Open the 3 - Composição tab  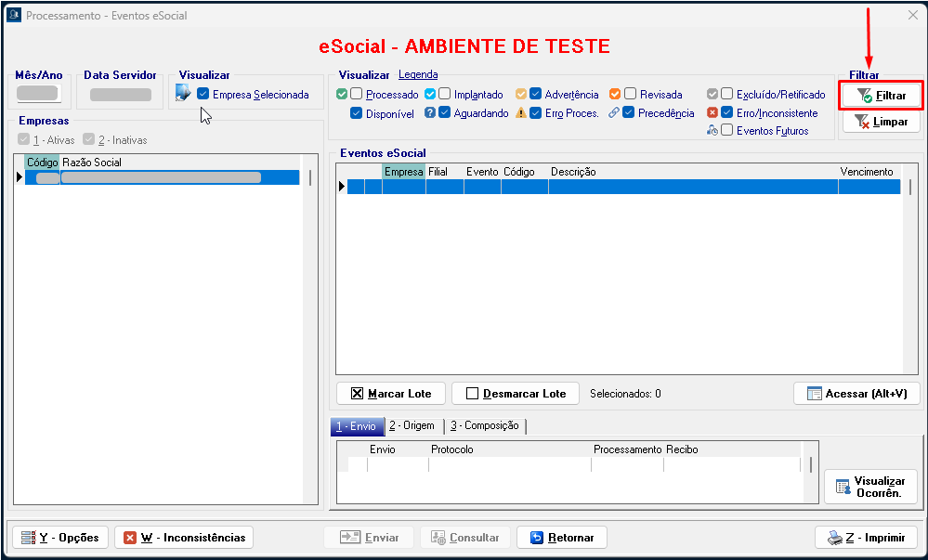point(484,425)
